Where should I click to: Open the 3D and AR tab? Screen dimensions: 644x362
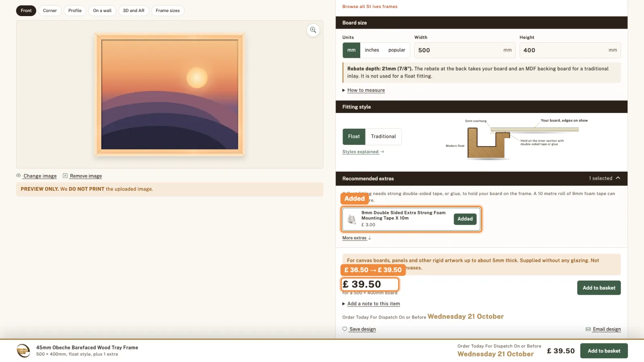coord(134,11)
